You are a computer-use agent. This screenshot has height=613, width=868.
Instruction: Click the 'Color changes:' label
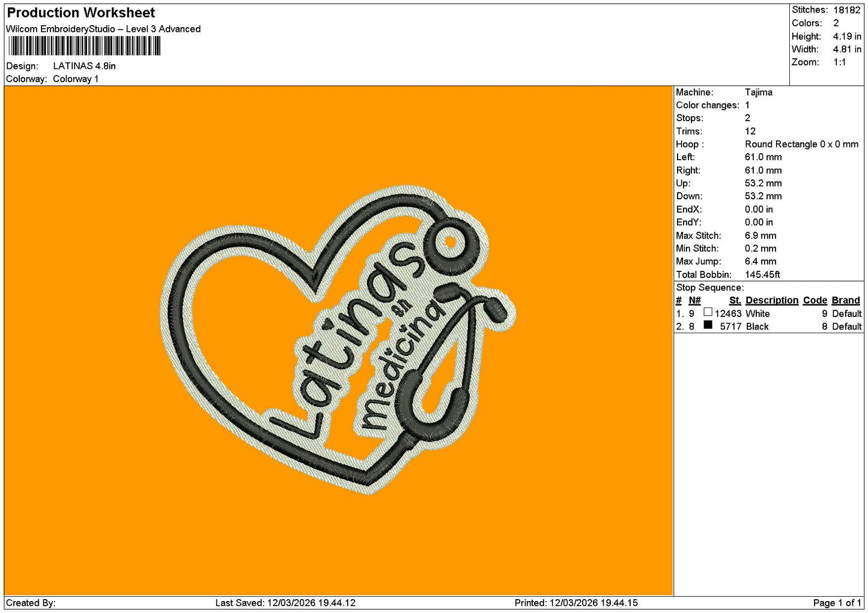pos(708,106)
